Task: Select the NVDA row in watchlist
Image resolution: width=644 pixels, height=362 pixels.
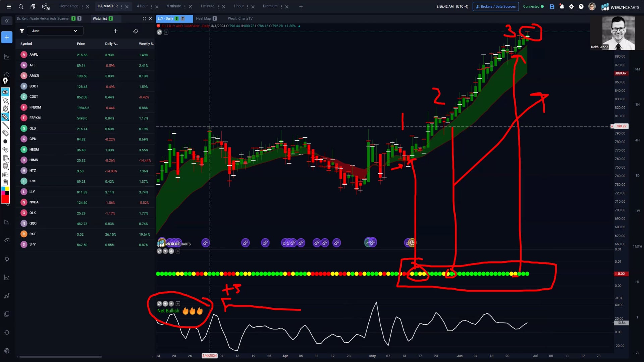Action: [86, 202]
